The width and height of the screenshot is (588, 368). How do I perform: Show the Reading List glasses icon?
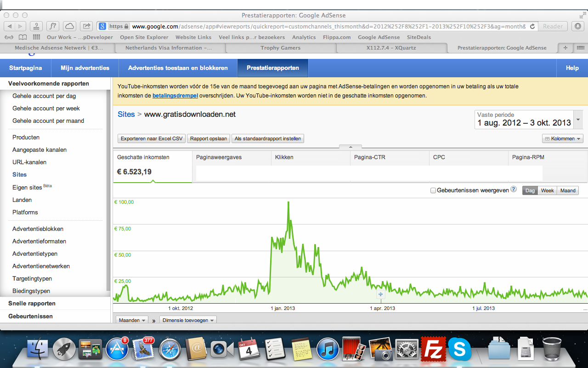point(9,37)
